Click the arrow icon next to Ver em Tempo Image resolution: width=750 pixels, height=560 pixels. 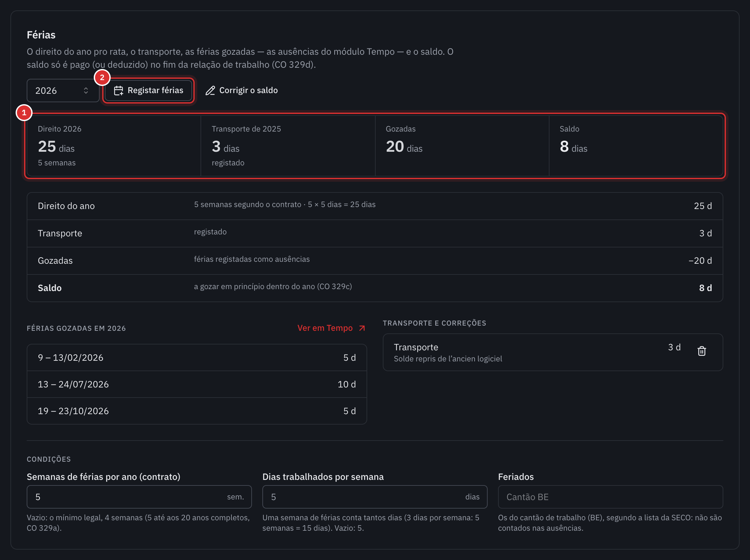point(362,328)
